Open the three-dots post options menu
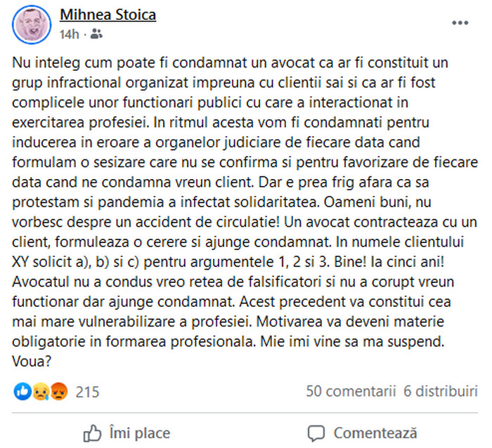 pyautogui.click(x=460, y=22)
